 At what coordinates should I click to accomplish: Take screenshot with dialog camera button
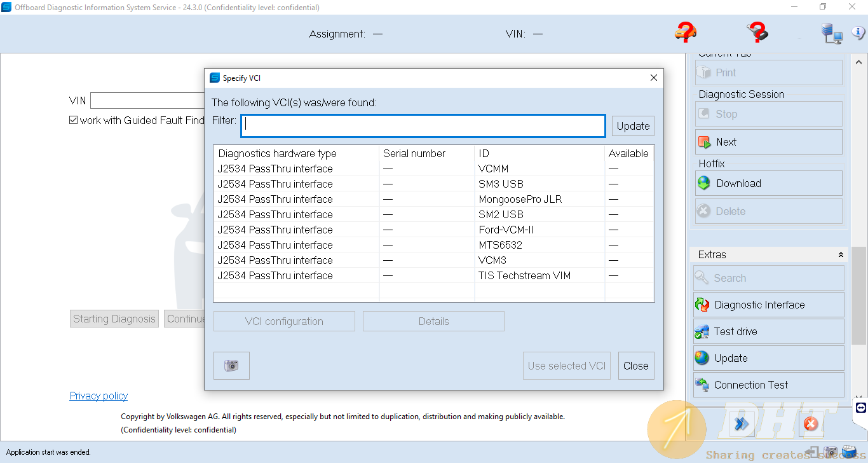pyautogui.click(x=231, y=366)
